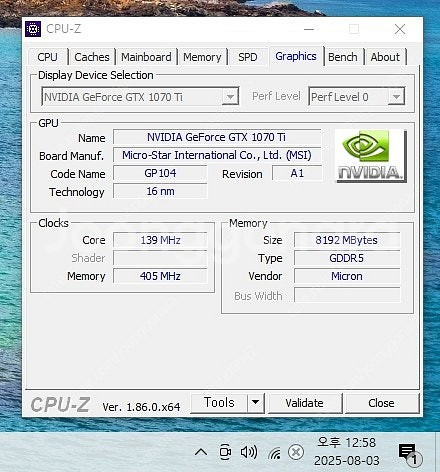Click the Code Name value GP104
This screenshot has width=440, height=472.
coord(160,173)
